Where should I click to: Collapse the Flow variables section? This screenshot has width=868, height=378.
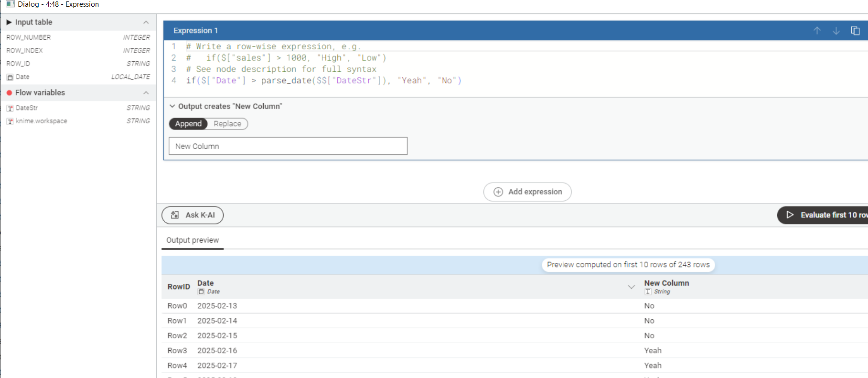click(x=146, y=93)
